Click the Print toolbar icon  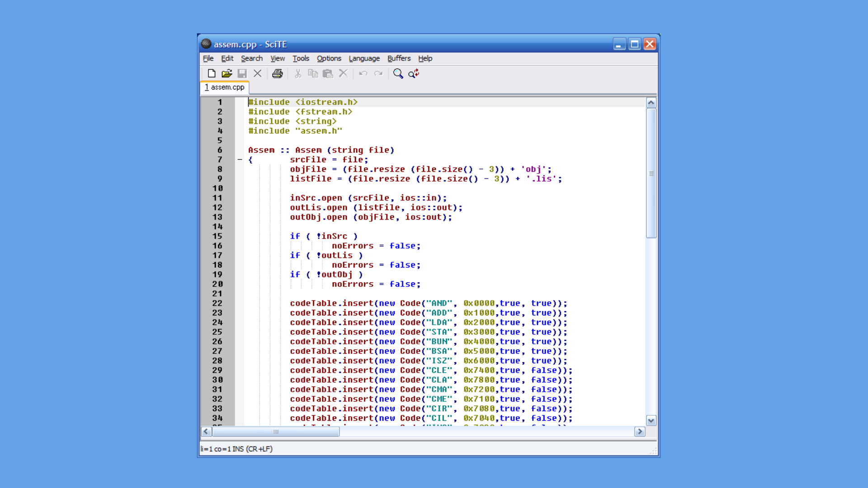point(278,73)
